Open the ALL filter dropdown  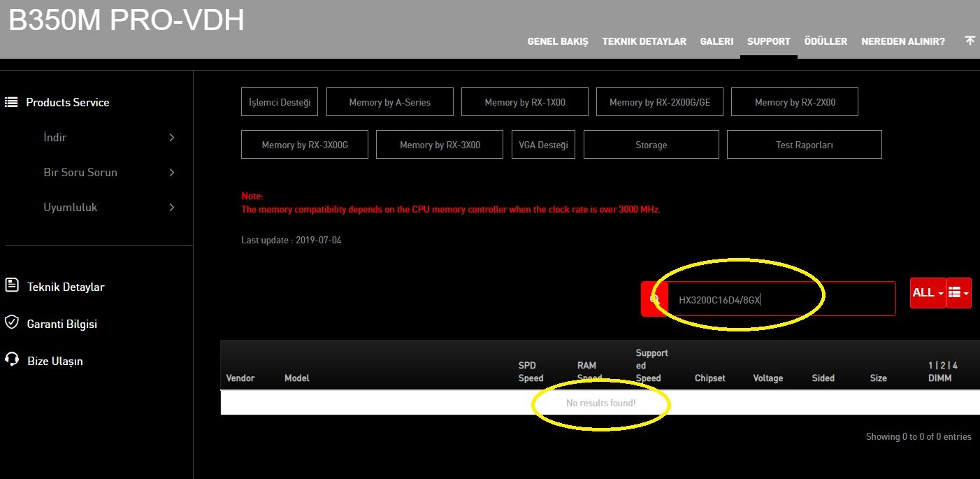(x=928, y=293)
